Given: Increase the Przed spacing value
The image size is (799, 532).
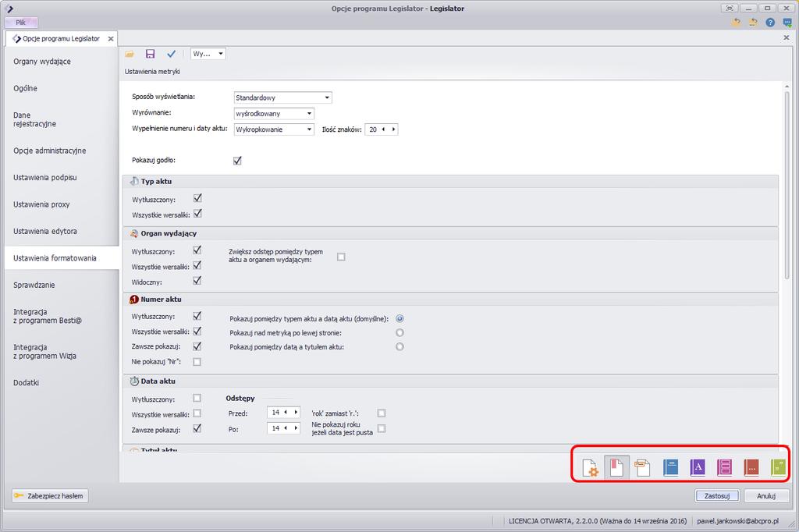Looking at the screenshot, I should coord(296,412).
